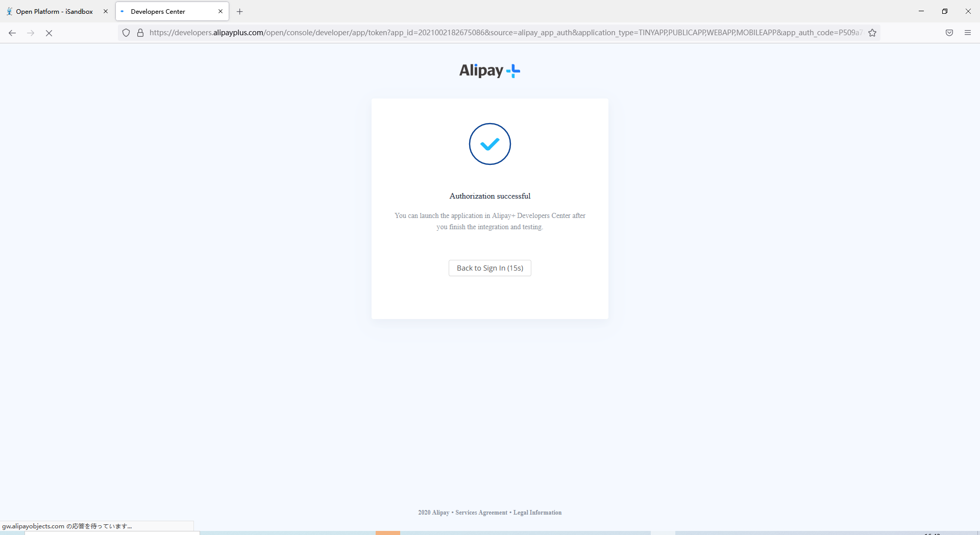Image resolution: width=980 pixels, height=535 pixels.
Task: Click the blue checkmark success icon
Action: coord(490,144)
